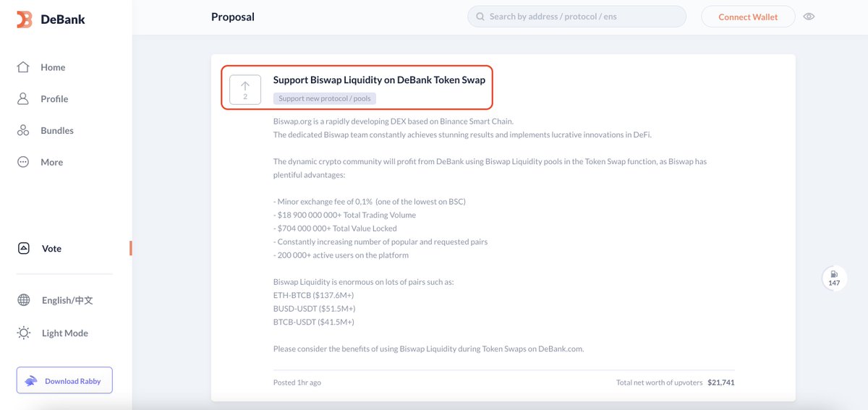868x410 pixels.
Task: Click the Download Rabby button
Action: (x=64, y=381)
